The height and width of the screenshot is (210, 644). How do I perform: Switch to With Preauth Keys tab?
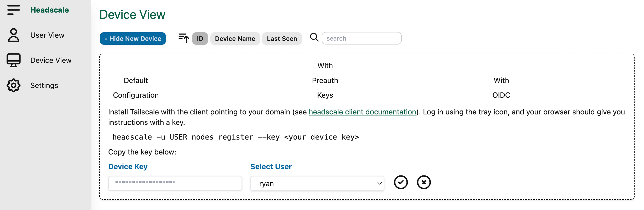(325, 80)
